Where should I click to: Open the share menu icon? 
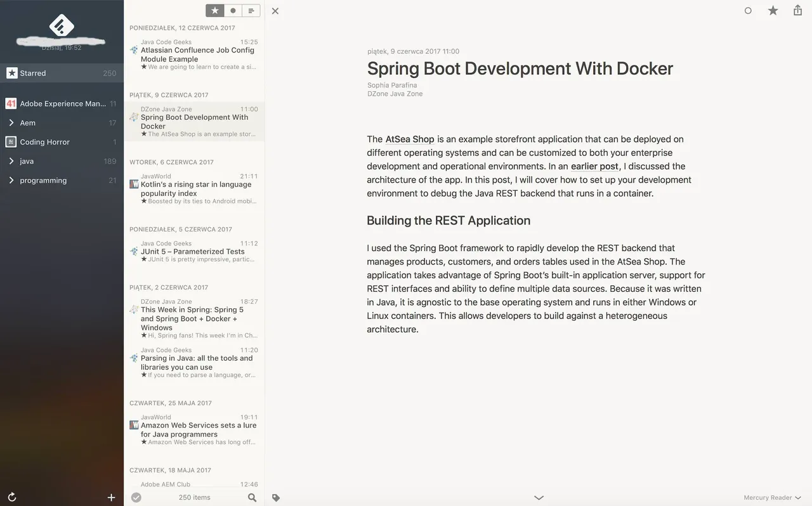798,10
